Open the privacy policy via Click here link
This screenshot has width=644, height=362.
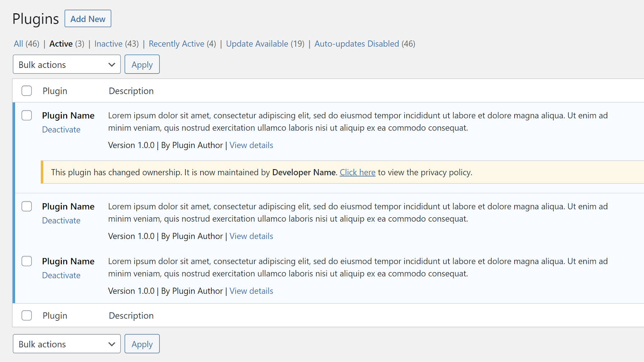357,172
